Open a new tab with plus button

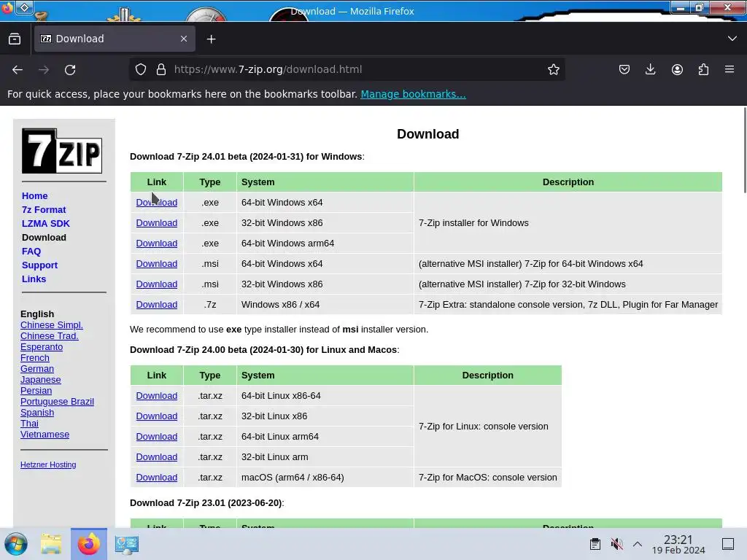(x=211, y=39)
